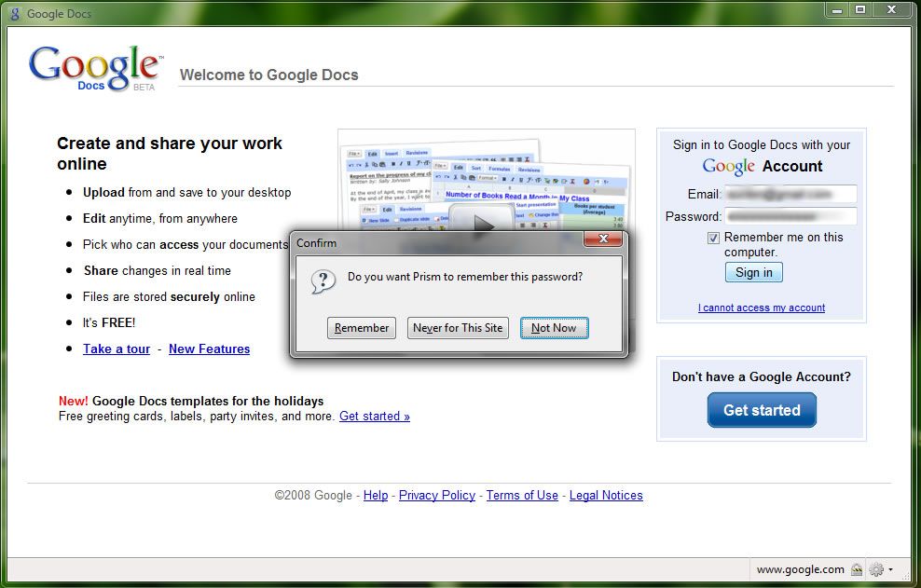Viewport: 921px width, 588px height.
Task: Click the It's FREE! bullet text
Action: click(x=109, y=322)
